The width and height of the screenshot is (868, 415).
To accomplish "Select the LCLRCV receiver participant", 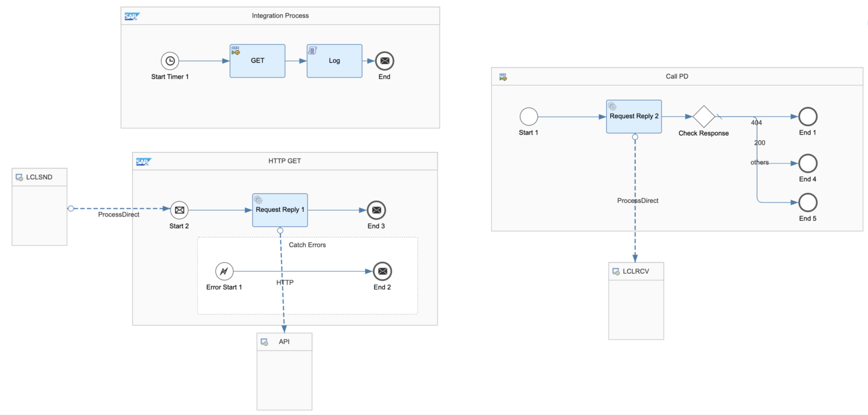I will (636, 301).
